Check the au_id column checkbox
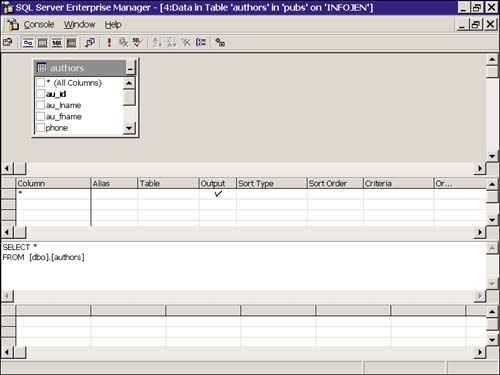Screen dimensions: 500x375 [x=40, y=94]
